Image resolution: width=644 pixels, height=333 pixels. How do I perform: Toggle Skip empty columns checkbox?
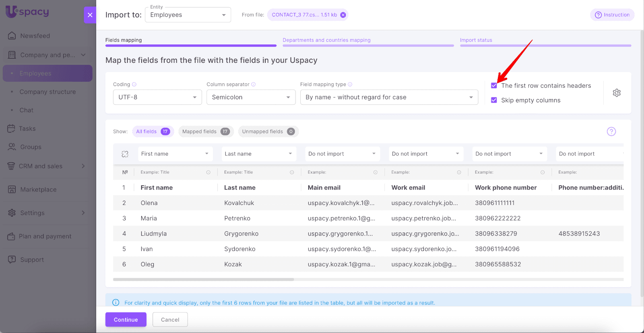click(494, 100)
